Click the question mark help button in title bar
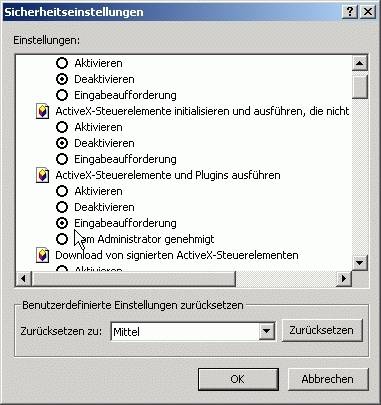 (350, 12)
